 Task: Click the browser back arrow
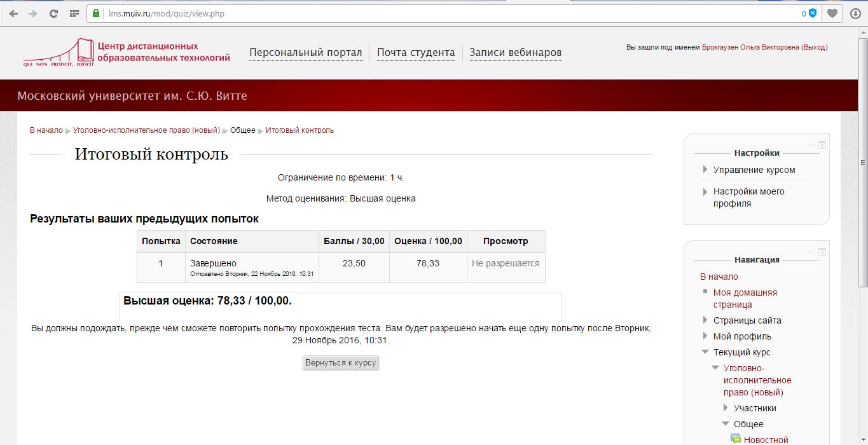(x=13, y=13)
